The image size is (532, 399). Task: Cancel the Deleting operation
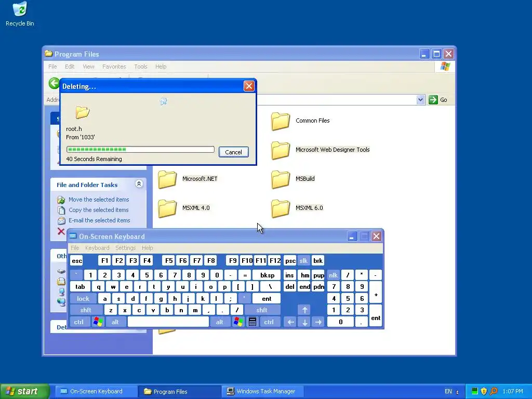(233, 152)
